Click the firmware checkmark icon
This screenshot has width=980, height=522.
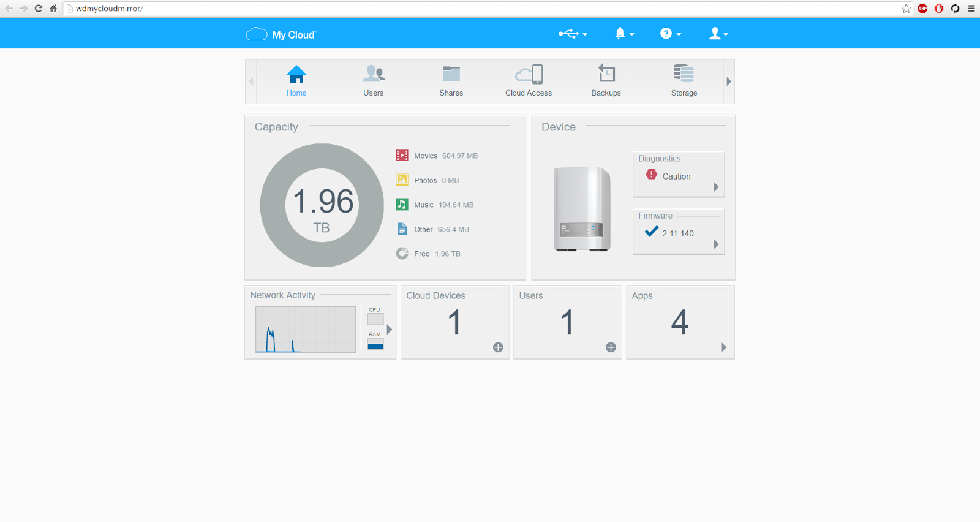(652, 231)
